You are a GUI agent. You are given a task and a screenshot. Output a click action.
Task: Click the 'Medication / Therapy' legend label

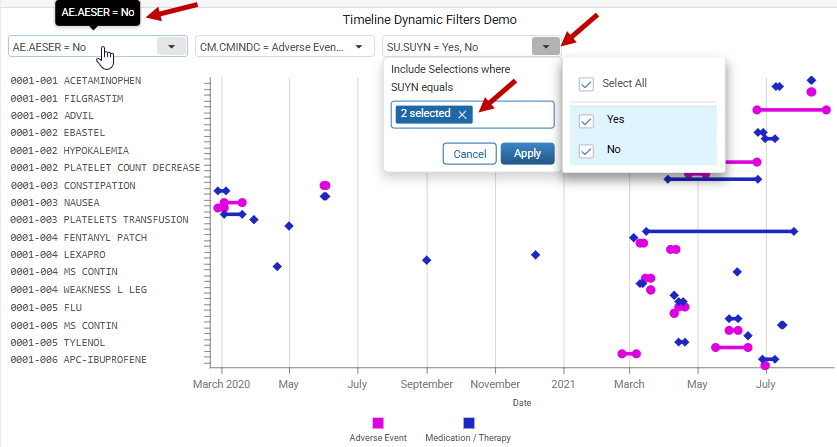(x=468, y=438)
